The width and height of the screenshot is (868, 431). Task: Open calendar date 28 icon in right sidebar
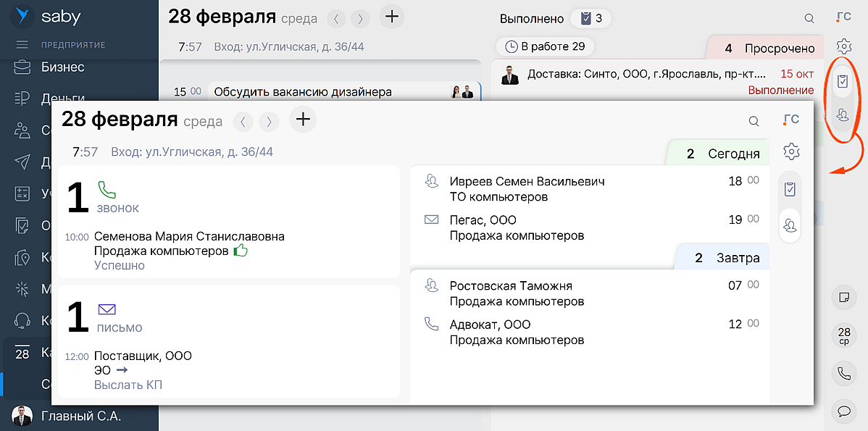843,335
